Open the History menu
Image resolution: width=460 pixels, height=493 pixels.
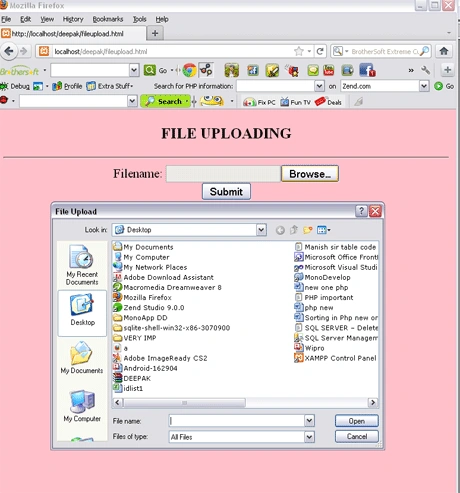coord(73,19)
